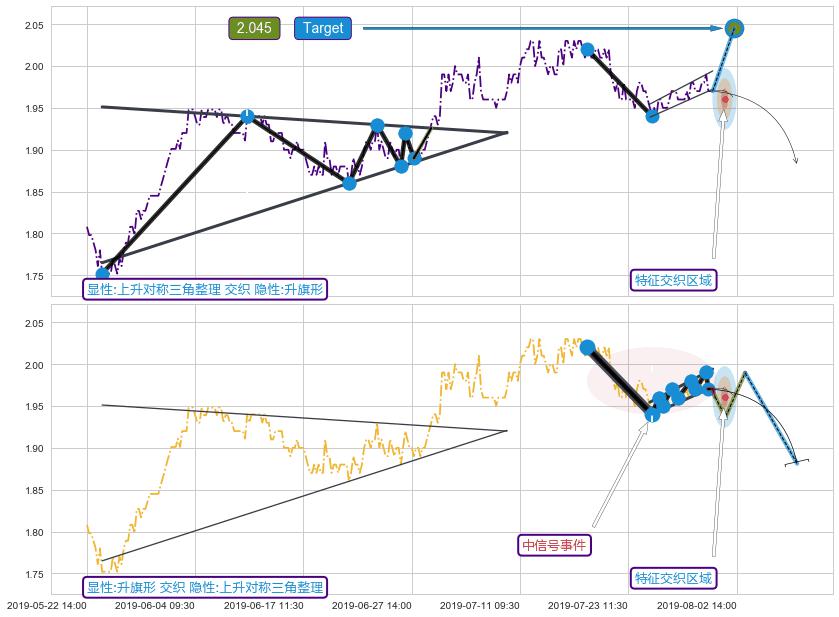839x617 pixels.
Task: Click the lowest blue marker in the top chart
Action: (102, 274)
